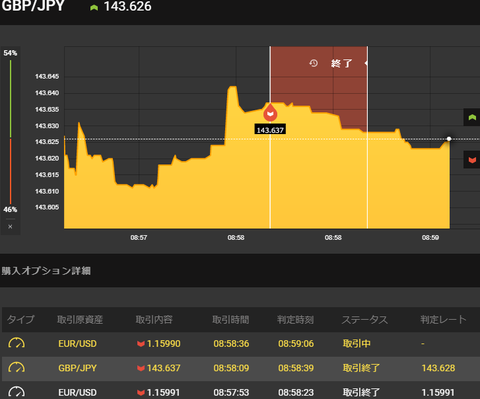Click the タイプ column header
The image size is (480, 399).
(21, 319)
